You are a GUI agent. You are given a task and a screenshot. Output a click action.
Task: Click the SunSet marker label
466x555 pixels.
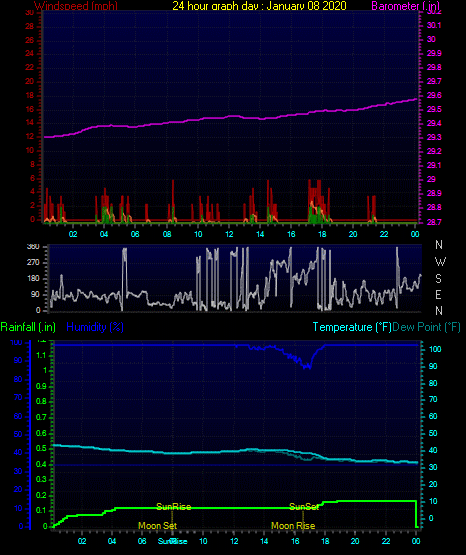click(x=304, y=507)
